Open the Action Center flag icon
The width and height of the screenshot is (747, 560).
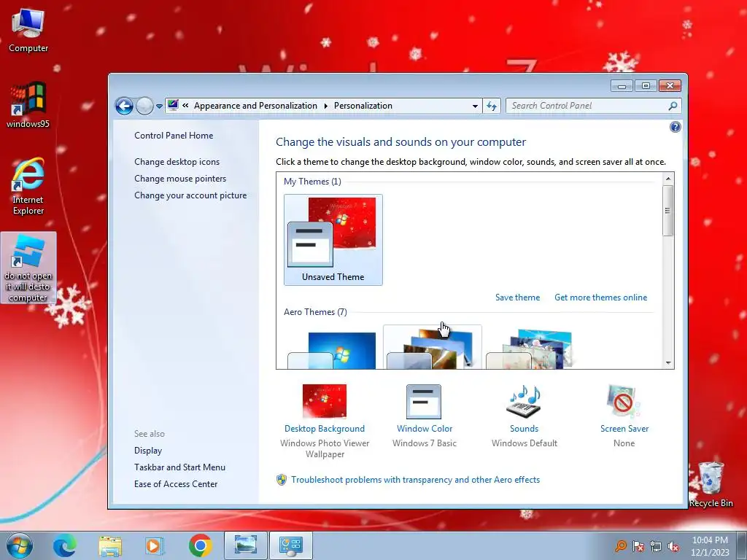coord(638,546)
